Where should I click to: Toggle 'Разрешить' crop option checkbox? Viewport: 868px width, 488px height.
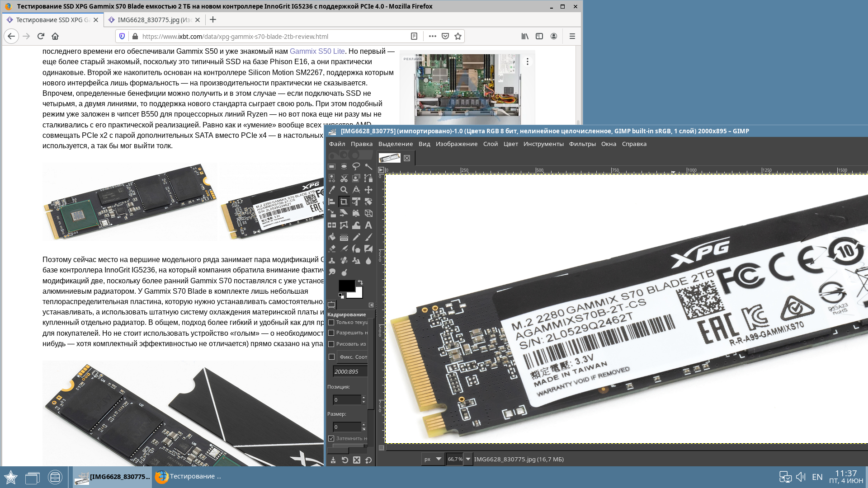(331, 333)
